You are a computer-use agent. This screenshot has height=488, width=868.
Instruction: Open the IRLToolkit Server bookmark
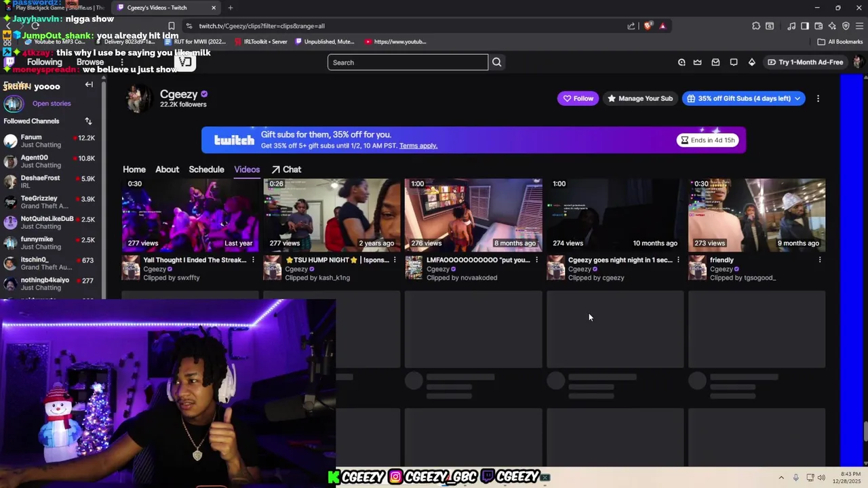pyautogui.click(x=261, y=41)
